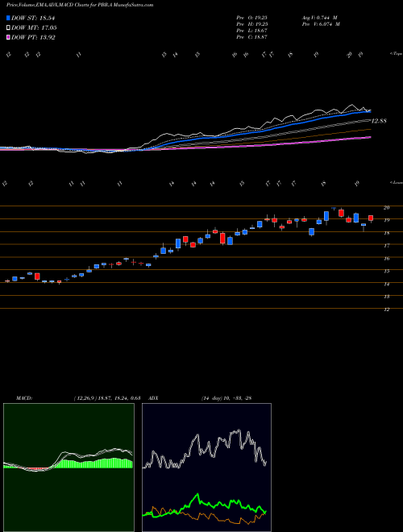This screenshot has width=403, height=532.
Task: Click the 19 price axis label
Action: point(386,220)
